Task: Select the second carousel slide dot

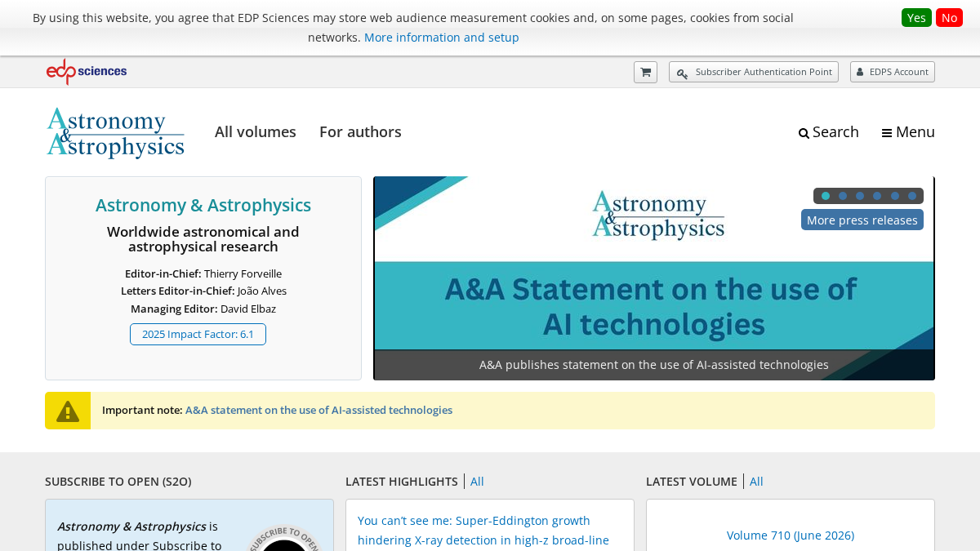Action: click(x=843, y=196)
